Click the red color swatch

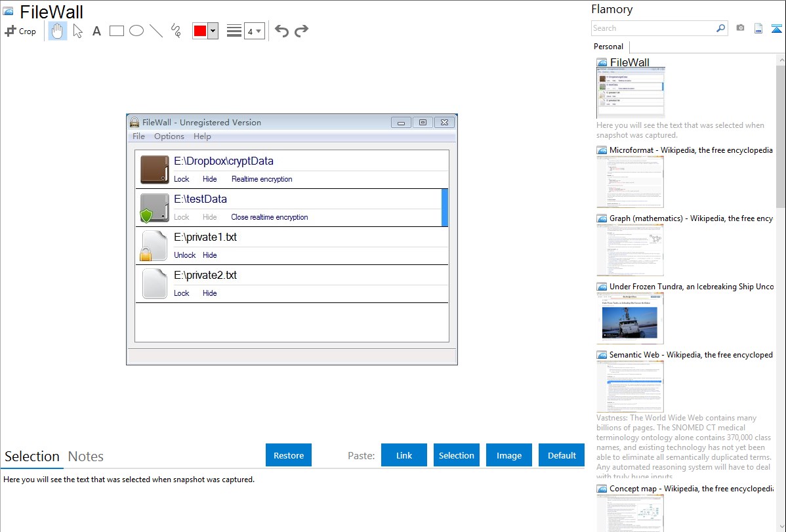(200, 31)
